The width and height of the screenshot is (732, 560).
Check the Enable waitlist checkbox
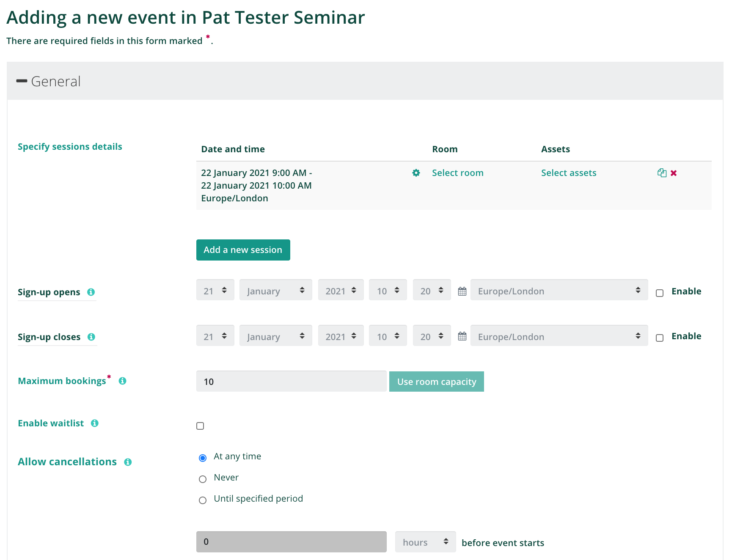pos(200,426)
